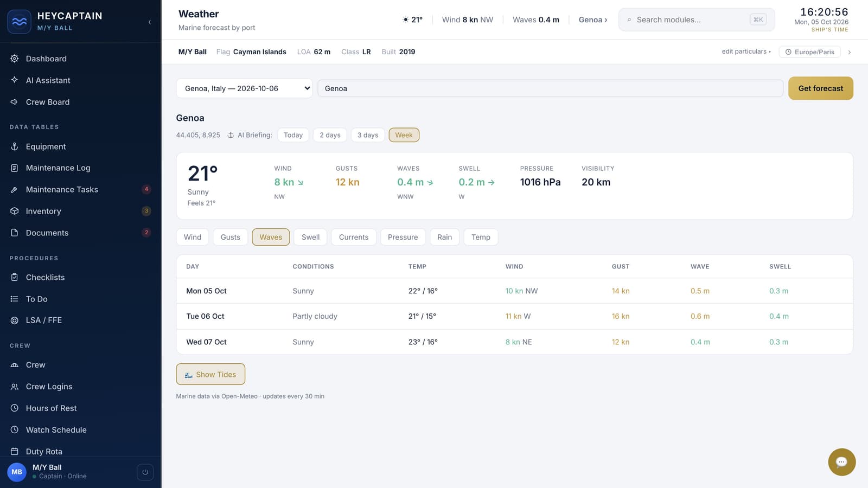Screen dimensions: 868x488
Task: Click the Genoa location input field
Action: point(550,88)
